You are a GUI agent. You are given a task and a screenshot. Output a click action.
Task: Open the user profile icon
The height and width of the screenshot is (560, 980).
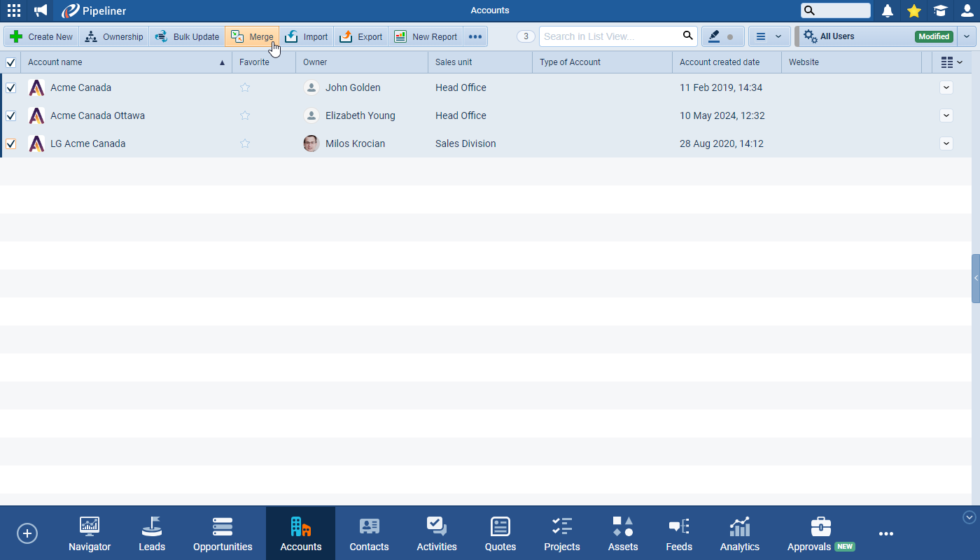click(x=967, y=10)
